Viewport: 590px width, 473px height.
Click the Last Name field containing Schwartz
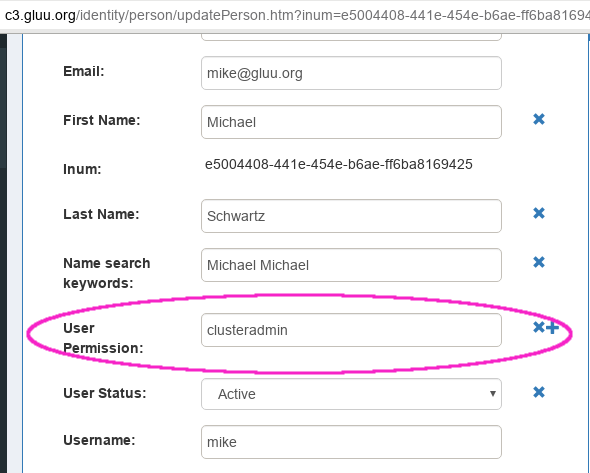[x=351, y=216]
